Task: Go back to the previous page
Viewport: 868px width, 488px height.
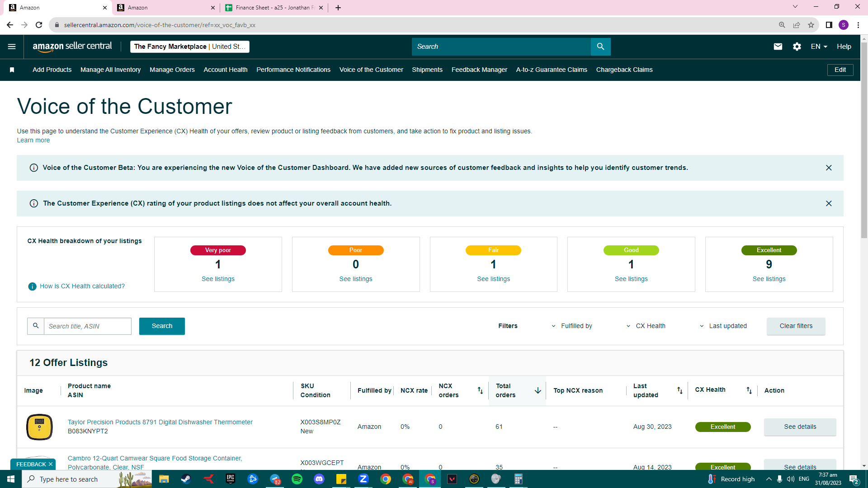Action: tap(10, 25)
